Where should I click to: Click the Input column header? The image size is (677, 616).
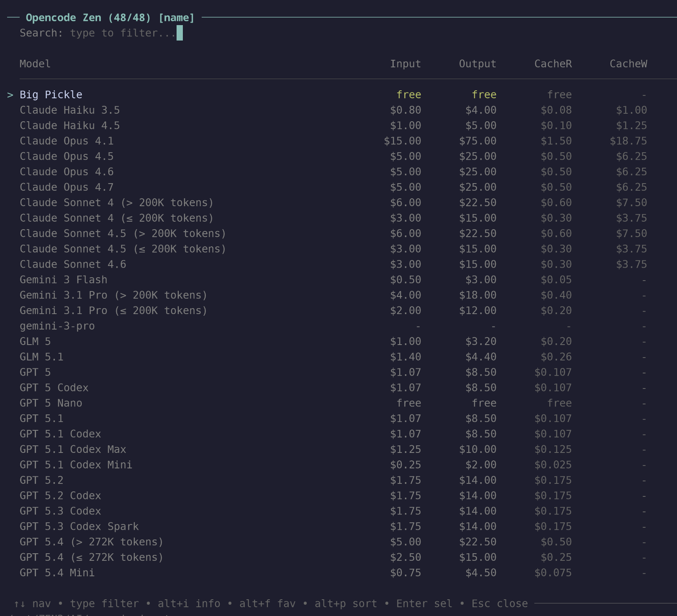click(x=405, y=64)
